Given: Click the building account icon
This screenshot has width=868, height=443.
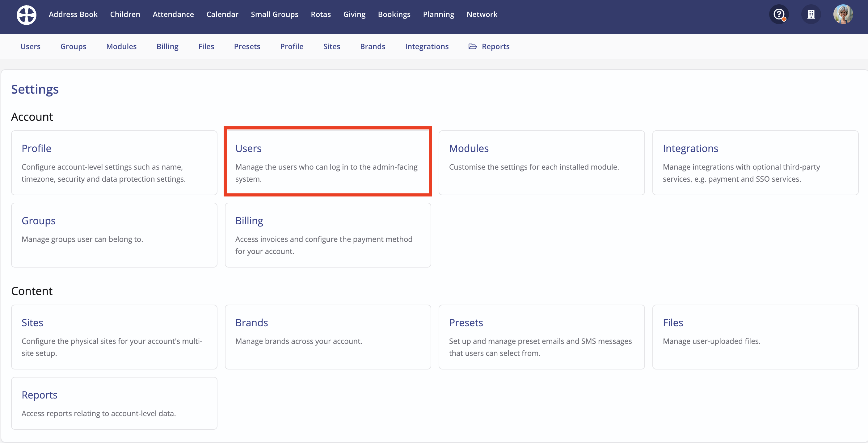Looking at the screenshot, I should [811, 15].
